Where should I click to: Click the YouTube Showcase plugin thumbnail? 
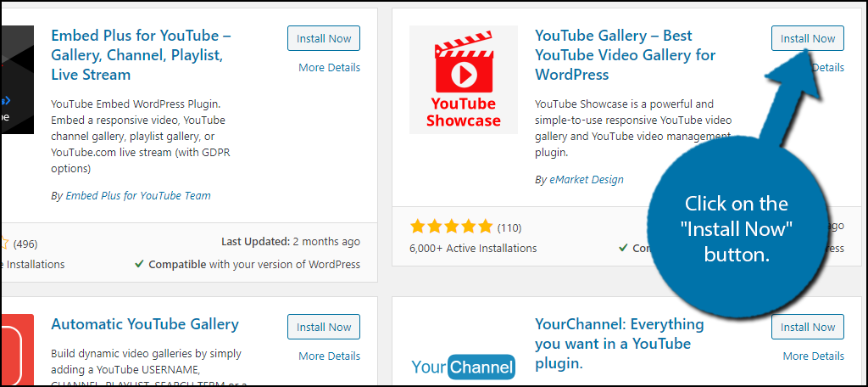(464, 80)
